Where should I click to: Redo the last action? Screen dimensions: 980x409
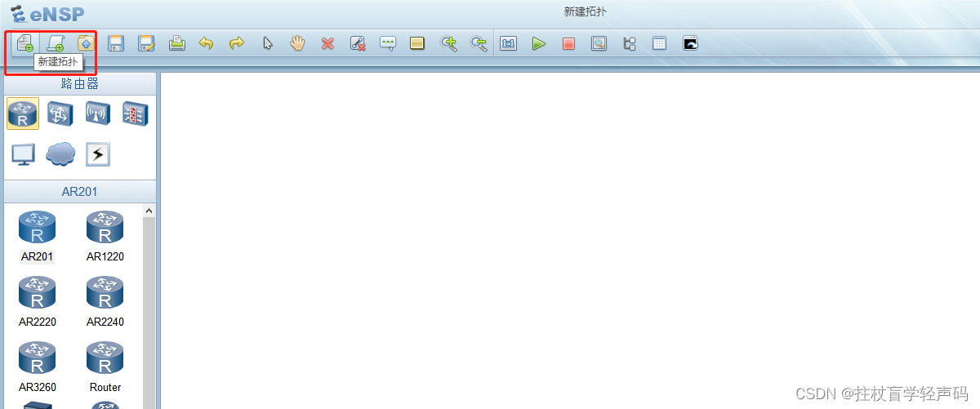click(x=237, y=43)
